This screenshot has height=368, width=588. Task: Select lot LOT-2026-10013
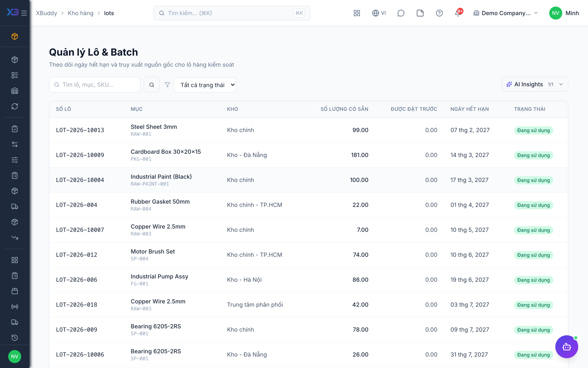pos(80,130)
